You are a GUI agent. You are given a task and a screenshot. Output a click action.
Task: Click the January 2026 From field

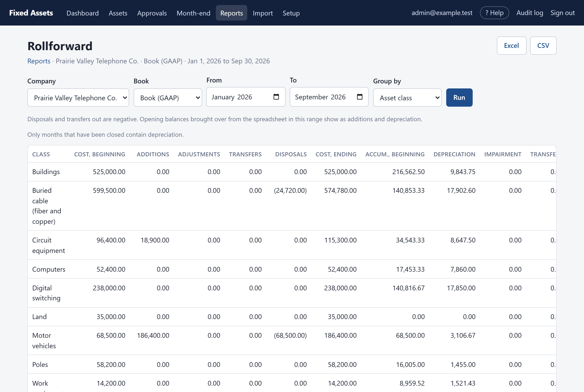[x=246, y=97]
